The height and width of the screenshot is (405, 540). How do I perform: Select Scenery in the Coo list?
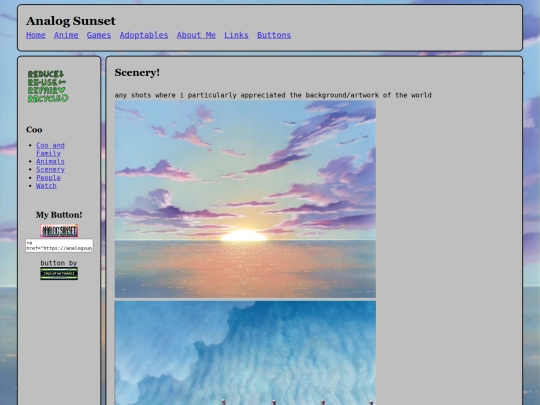[x=50, y=169]
